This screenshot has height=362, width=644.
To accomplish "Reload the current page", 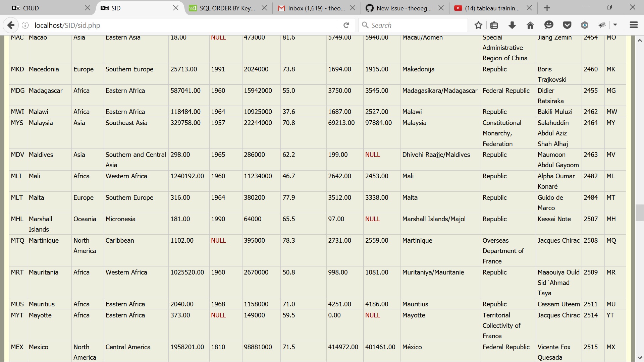I will [x=346, y=25].
